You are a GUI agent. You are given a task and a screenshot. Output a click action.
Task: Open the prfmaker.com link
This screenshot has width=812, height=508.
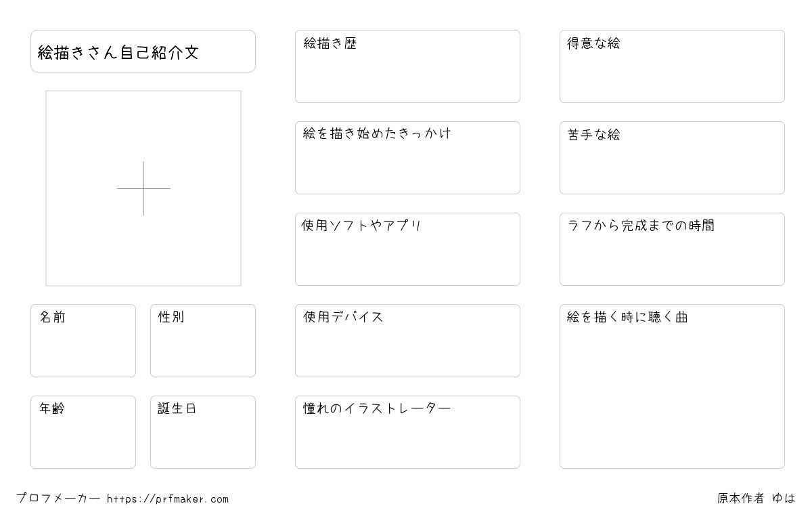pos(168,499)
